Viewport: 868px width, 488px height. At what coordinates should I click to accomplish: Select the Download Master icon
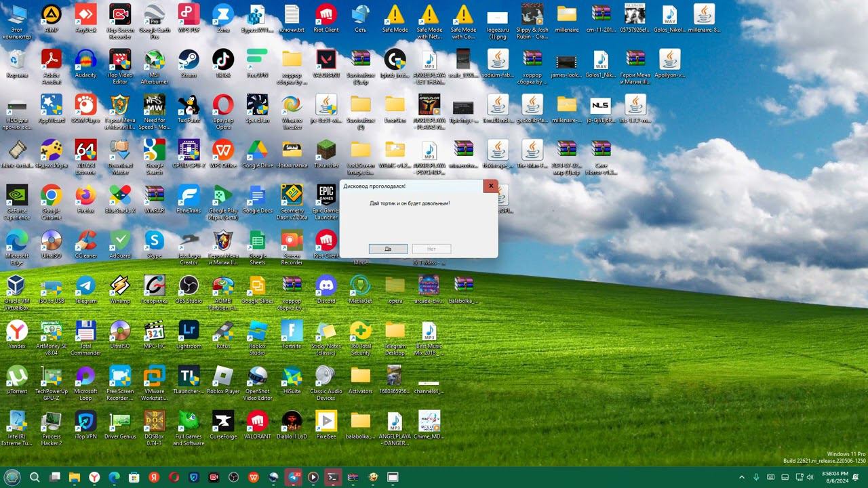120,157
